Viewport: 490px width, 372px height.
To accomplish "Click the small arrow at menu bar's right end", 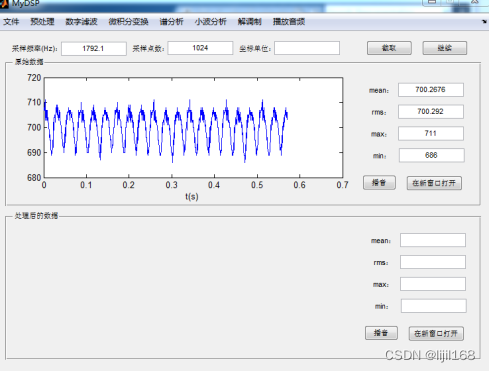I will tap(484, 22).
